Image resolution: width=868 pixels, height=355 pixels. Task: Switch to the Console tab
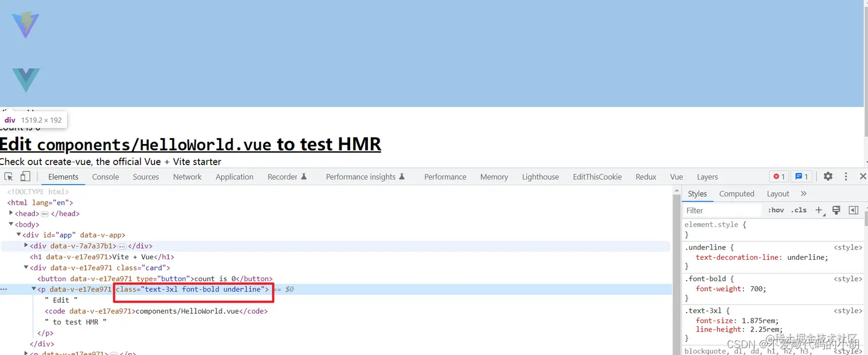pos(106,177)
